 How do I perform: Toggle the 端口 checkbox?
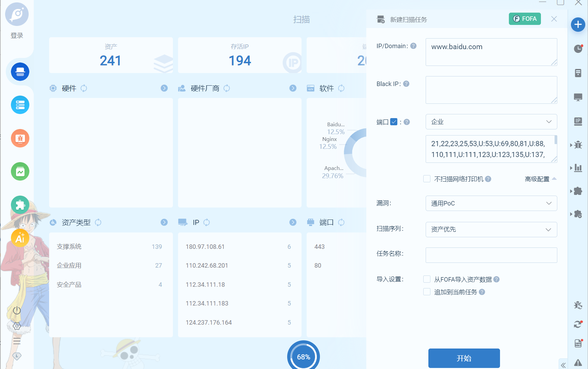[394, 122]
